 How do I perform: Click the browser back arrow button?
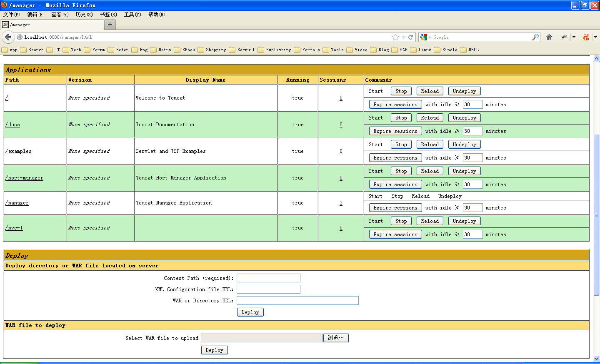coord(8,37)
